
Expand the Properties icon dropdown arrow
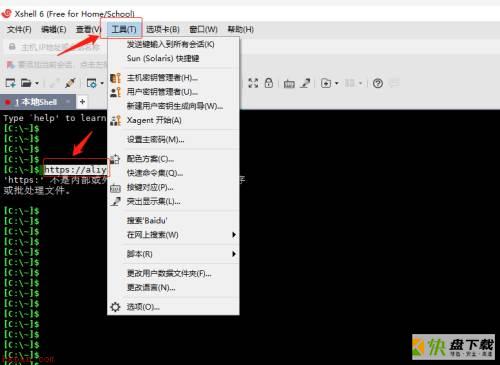pyautogui.click(x=102, y=83)
